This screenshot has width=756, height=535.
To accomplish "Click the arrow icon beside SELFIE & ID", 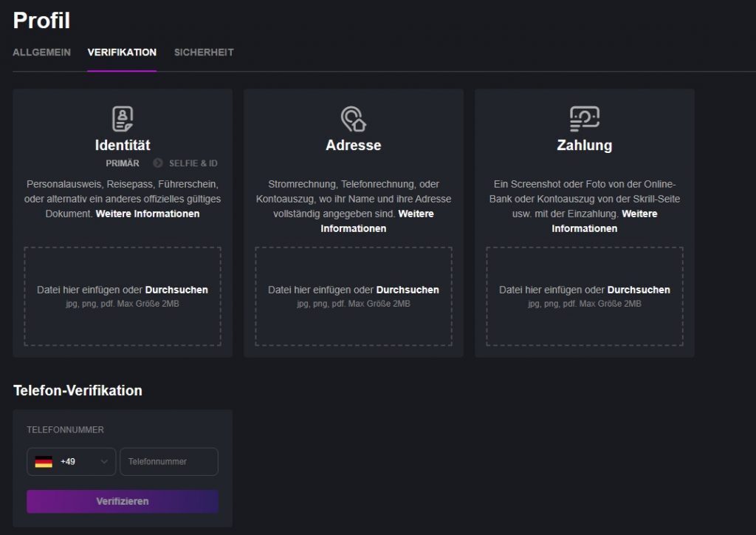I will (x=158, y=163).
